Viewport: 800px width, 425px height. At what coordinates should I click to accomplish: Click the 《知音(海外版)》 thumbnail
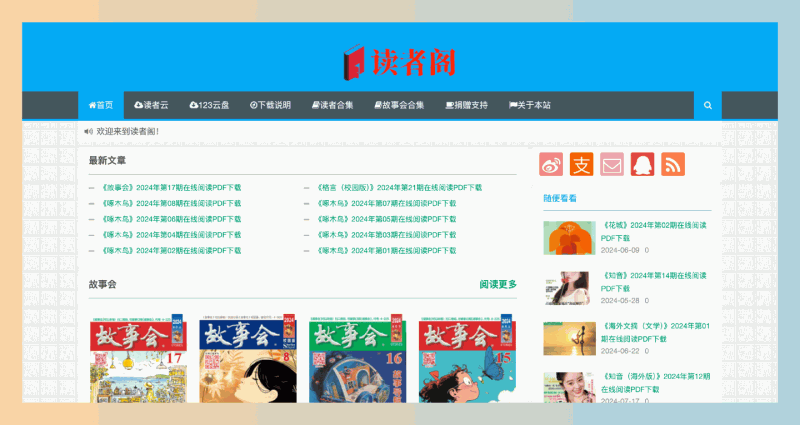pyautogui.click(x=569, y=387)
